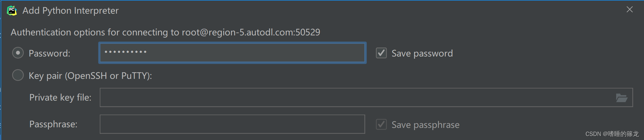644x140 pixels.
Task: Uncheck the Save password checkbox
Action: point(381,53)
